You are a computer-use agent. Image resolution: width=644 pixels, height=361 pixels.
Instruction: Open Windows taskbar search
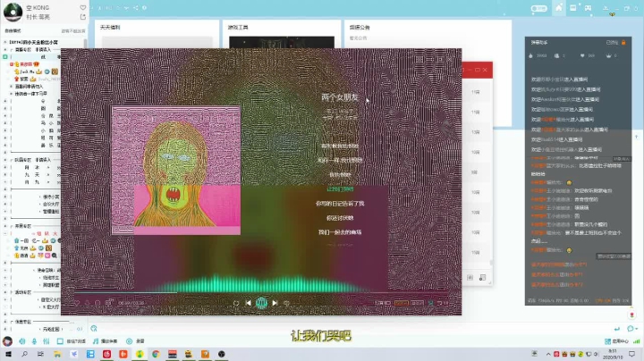[24, 354]
